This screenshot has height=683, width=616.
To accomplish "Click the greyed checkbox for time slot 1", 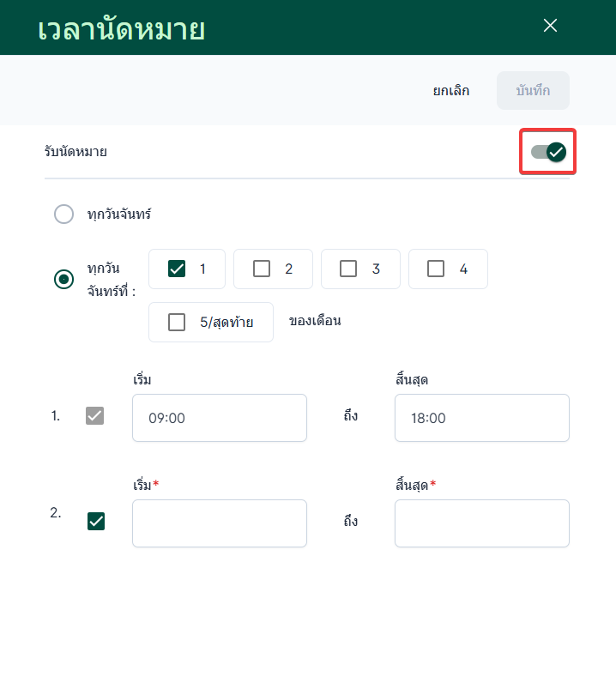I will click(95, 416).
